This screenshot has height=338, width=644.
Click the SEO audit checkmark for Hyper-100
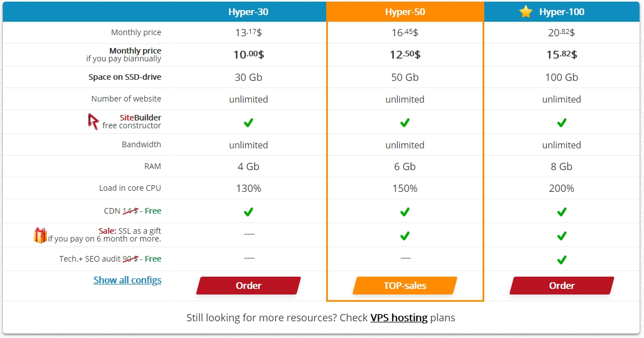[x=561, y=259]
